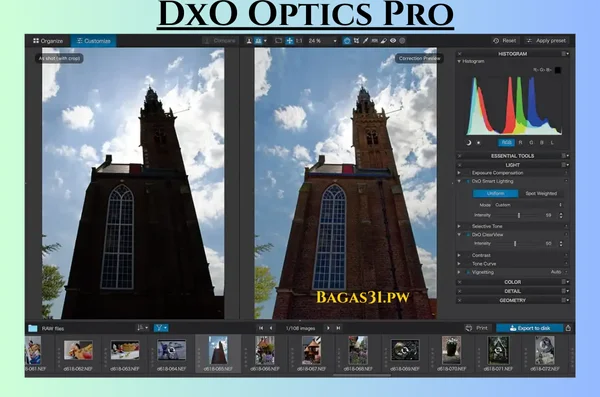Go to previous image arrow

pos(271,328)
